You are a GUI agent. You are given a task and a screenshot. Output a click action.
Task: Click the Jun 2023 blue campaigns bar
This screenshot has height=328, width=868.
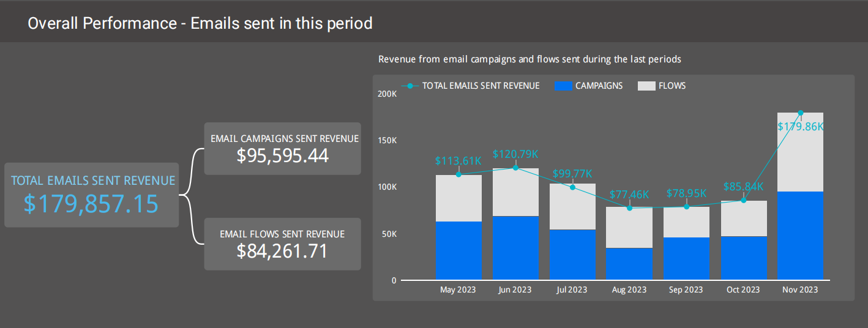pyautogui.click(x=515, y=248)
